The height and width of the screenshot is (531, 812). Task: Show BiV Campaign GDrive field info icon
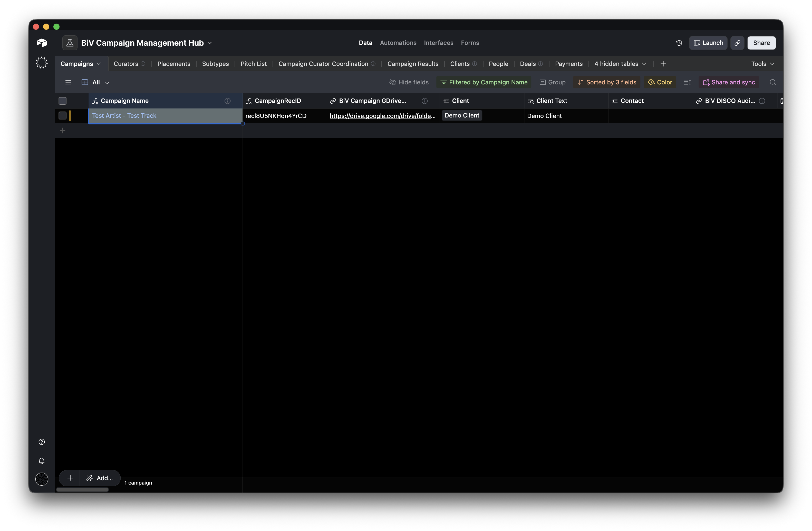tap(424, 101)
